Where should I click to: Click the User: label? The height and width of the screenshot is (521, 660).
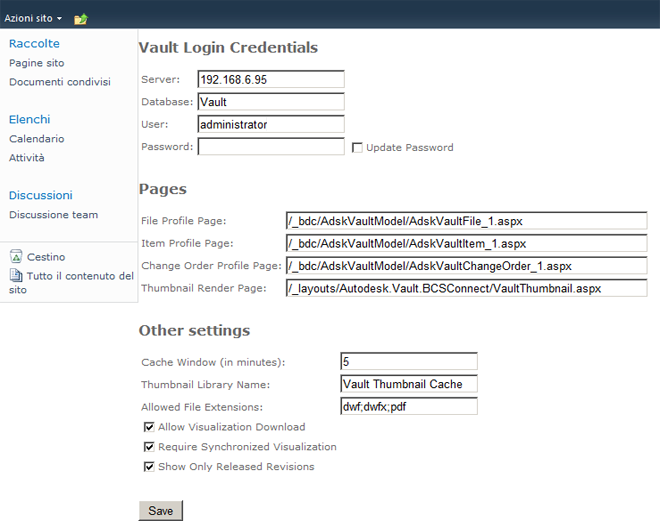point(154,125)
